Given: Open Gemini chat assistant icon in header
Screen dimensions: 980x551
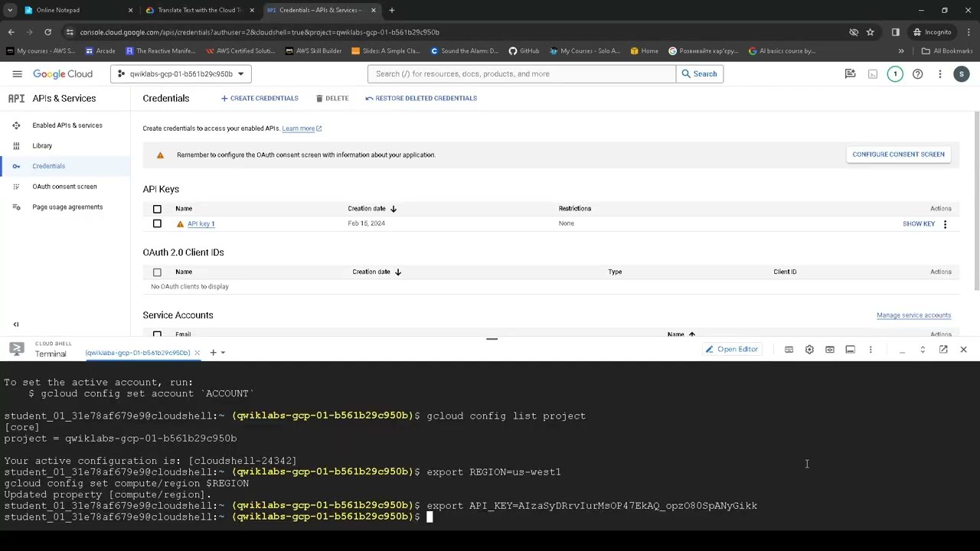Looking at the screenshot, I should point(850,73).
